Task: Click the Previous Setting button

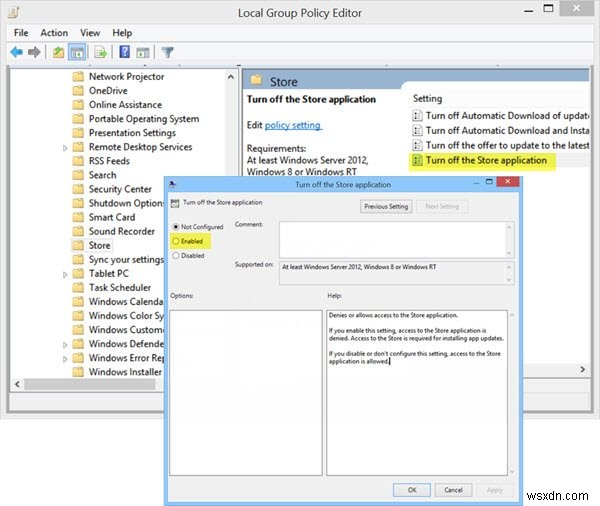Action: coord(386,206)
